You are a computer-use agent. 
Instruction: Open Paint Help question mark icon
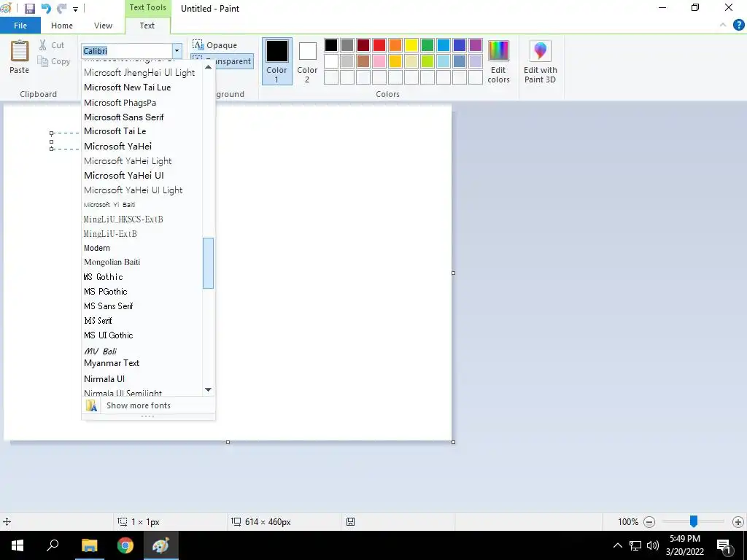tap(738, 26)
